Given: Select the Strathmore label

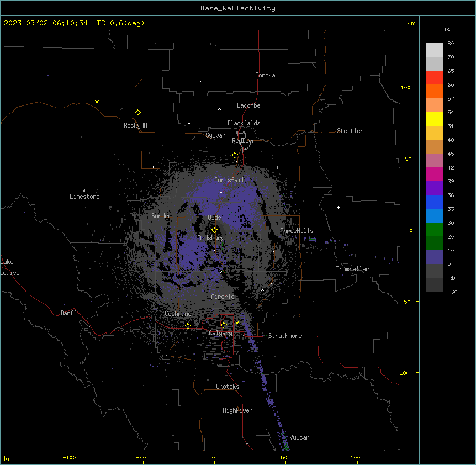Looking at the screenshot, I should click(285, 336).
